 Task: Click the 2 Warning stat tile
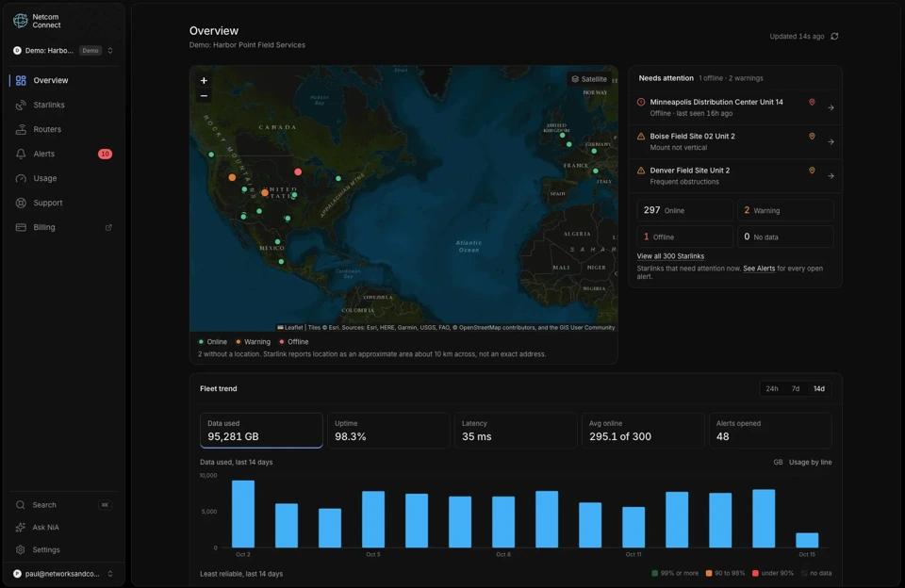785,211
